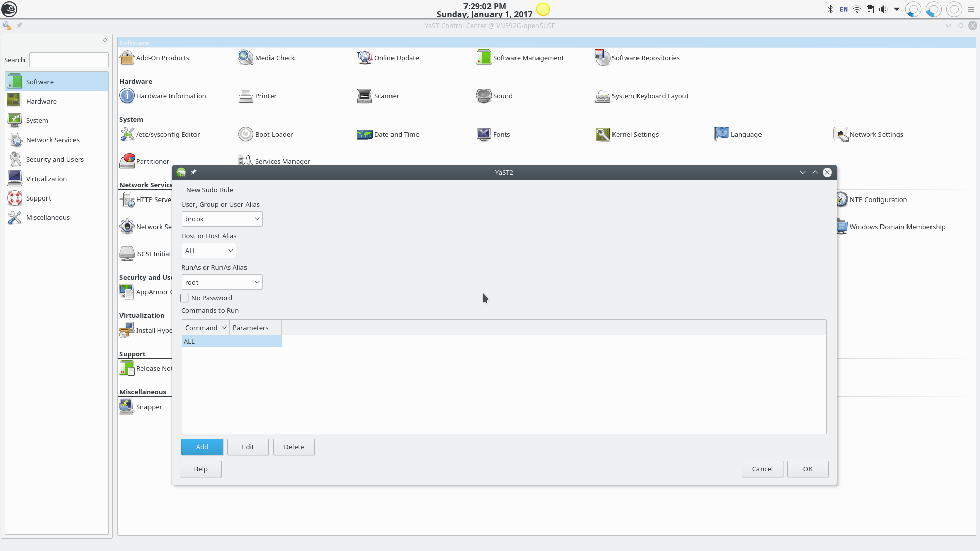Open Windows Domain Membership
Viewport: 980px width, 551px height.
(x=891, y=227)
